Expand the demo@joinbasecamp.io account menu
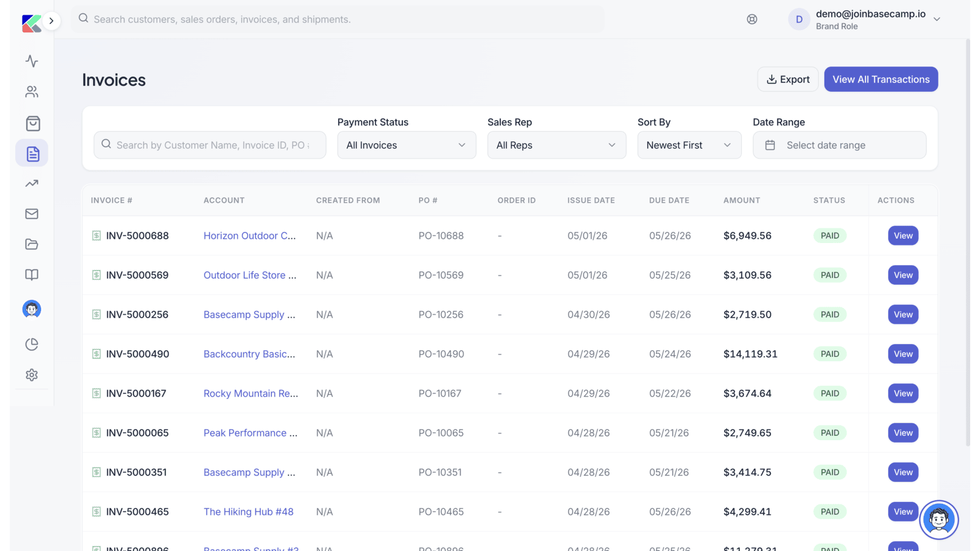This screenshot has width=980, height=551. pyautogui.click(x=865, y=20)
